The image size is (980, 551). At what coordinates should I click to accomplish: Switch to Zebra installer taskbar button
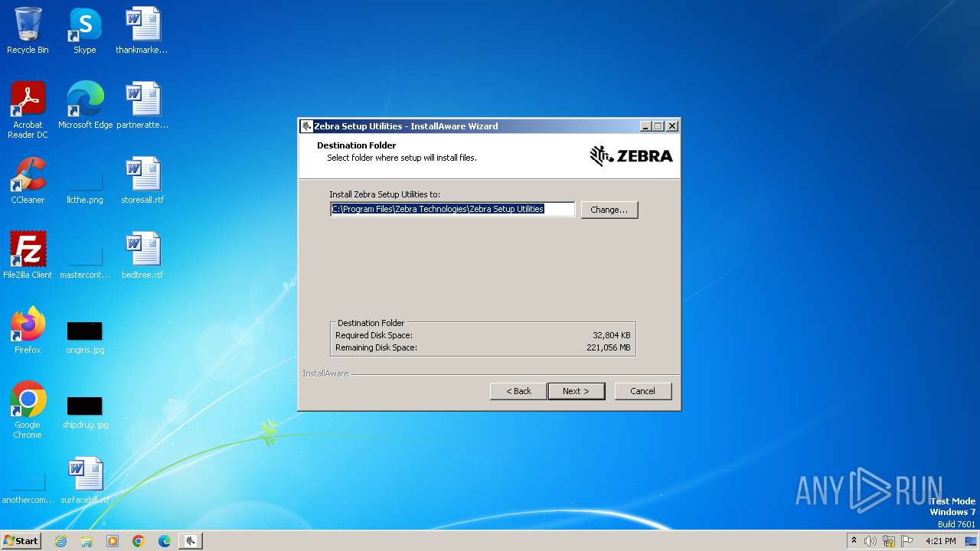(x=191, y=541)
